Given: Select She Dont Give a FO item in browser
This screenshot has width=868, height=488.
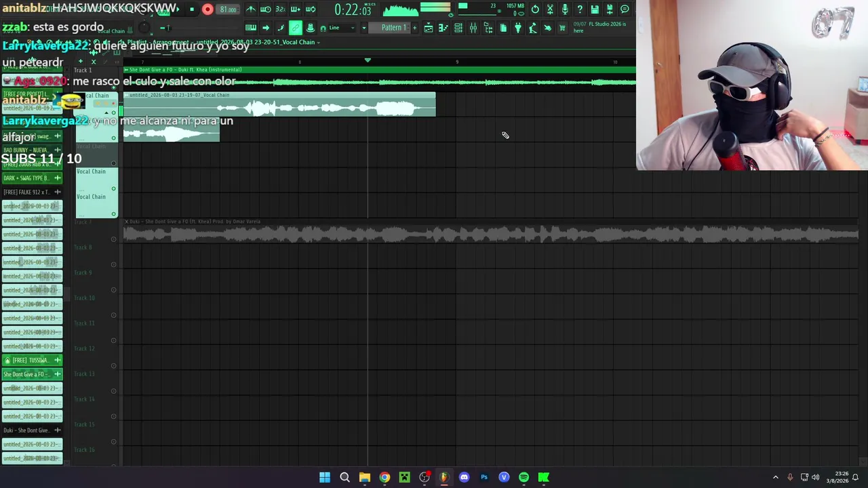Looking at the screenshot, I should coord(32,374).
